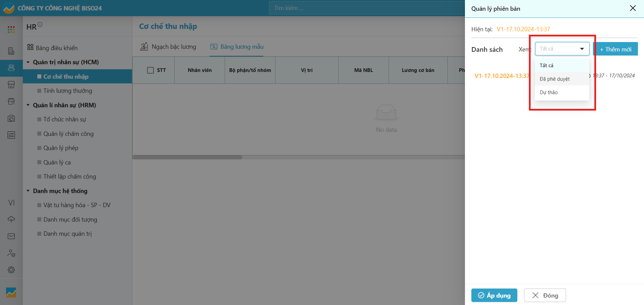644x305 pixels.
Task: Choose Dự thảo from dropdown list
Action: [549, 92]
